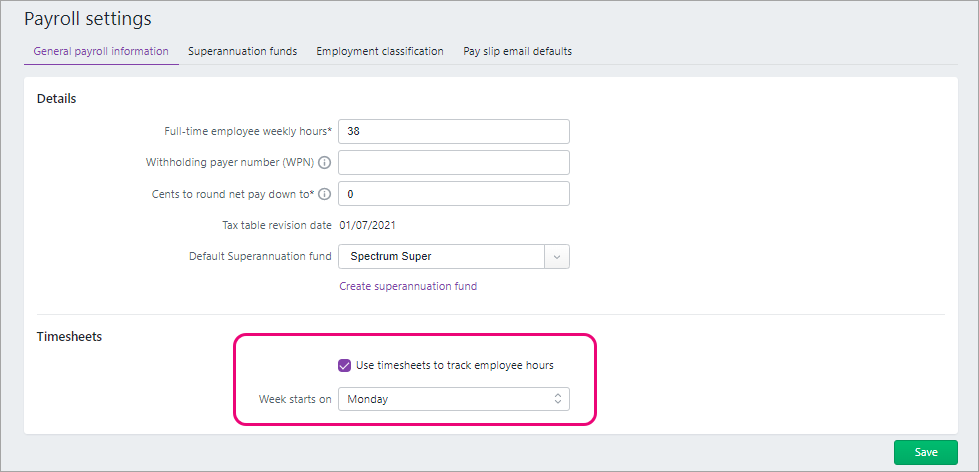Click into the Withholding payer number field
Screen dimensions: 979x472
pos(454,163)
